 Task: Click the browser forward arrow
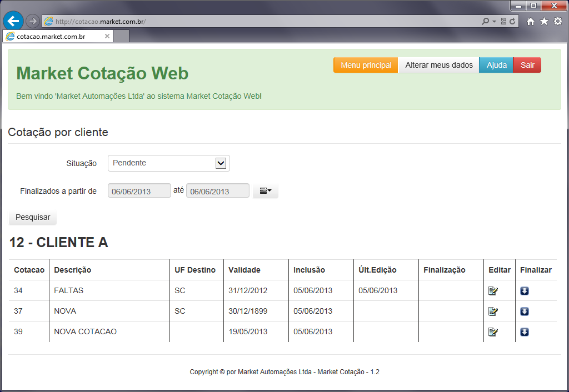[33, 22]
